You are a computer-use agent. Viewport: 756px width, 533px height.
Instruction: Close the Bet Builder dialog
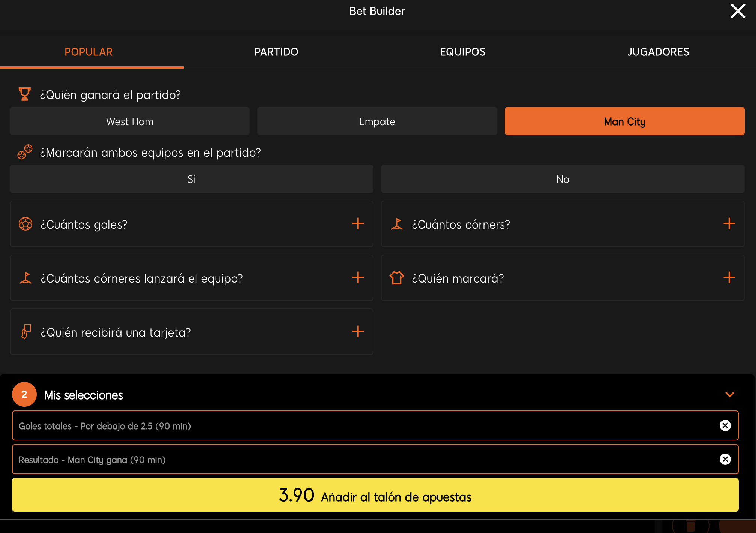pyautogui.click(x=738, y=11)
